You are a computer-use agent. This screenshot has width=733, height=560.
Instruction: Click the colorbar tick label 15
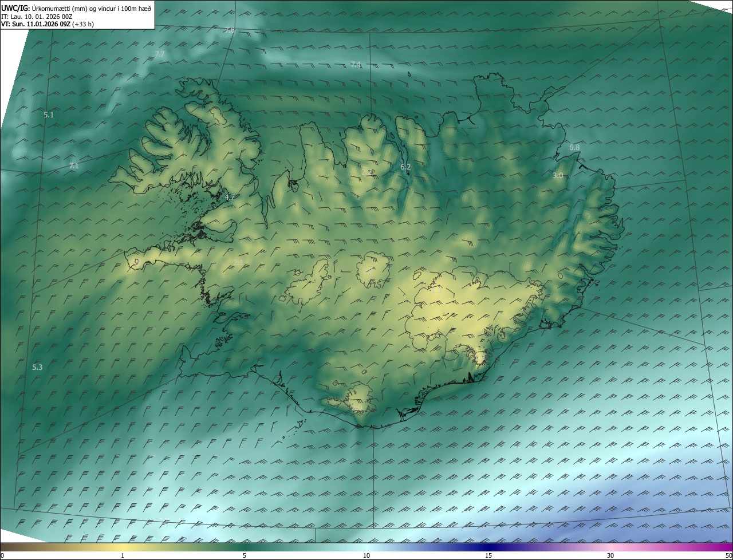(x=488, y=556)
